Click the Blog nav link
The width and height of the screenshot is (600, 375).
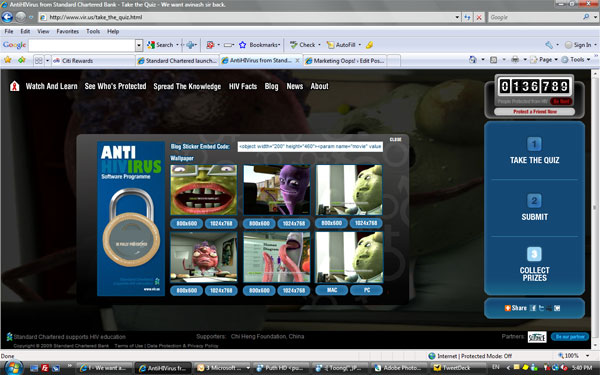point(271,86)
